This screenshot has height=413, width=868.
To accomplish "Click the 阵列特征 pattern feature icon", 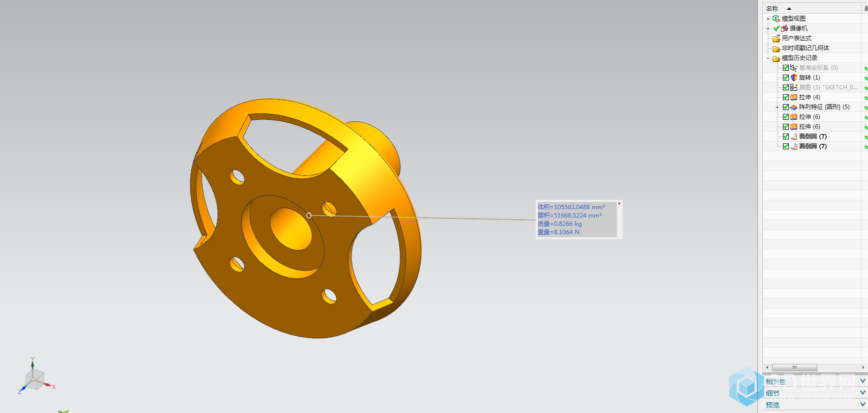I will click(793, 107).
